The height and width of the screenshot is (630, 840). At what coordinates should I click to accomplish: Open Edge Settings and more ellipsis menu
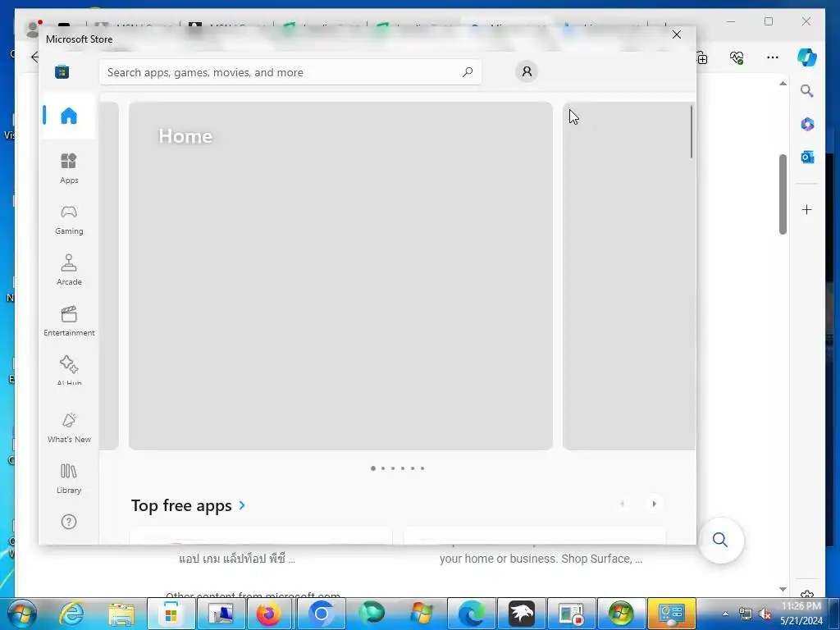click(773, 57)
